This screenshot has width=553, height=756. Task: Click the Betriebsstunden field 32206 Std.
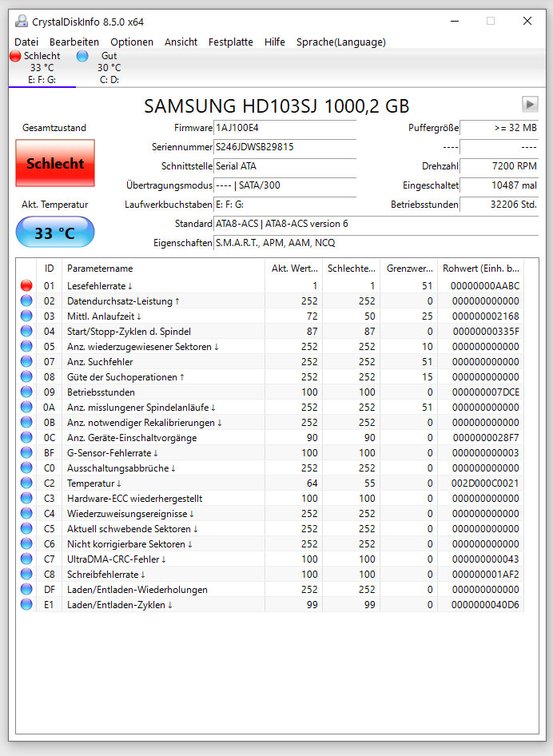point(499,205)
